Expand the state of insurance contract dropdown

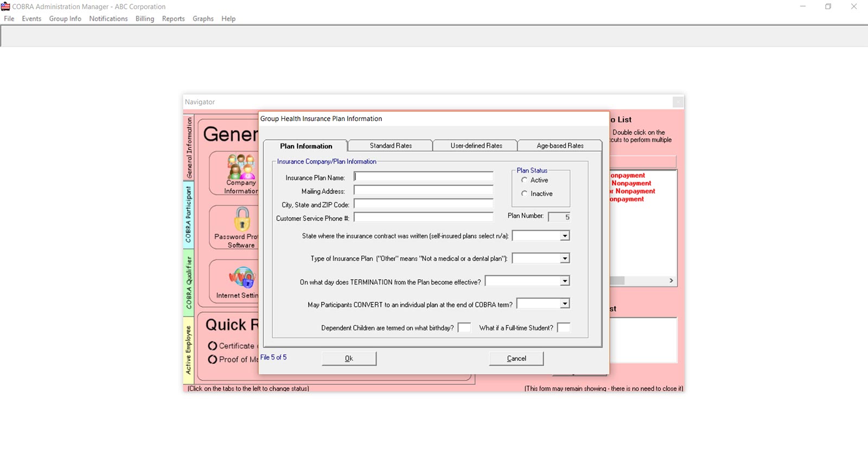click(x=565, y=236)
